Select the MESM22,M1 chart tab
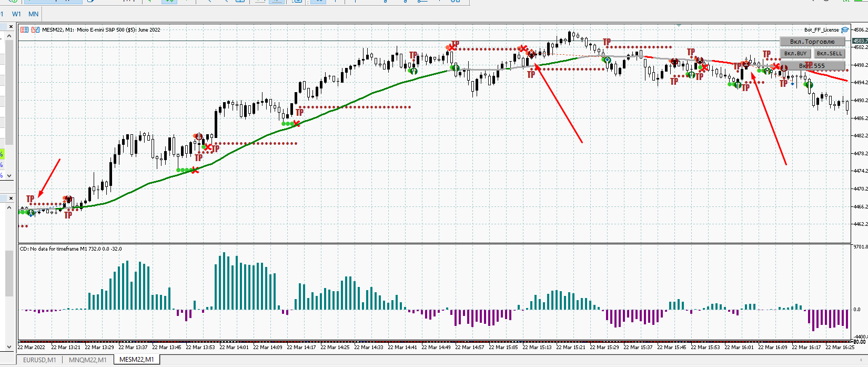Image resolution: width=868 pixels, height=367 pixels. [136, 360]
